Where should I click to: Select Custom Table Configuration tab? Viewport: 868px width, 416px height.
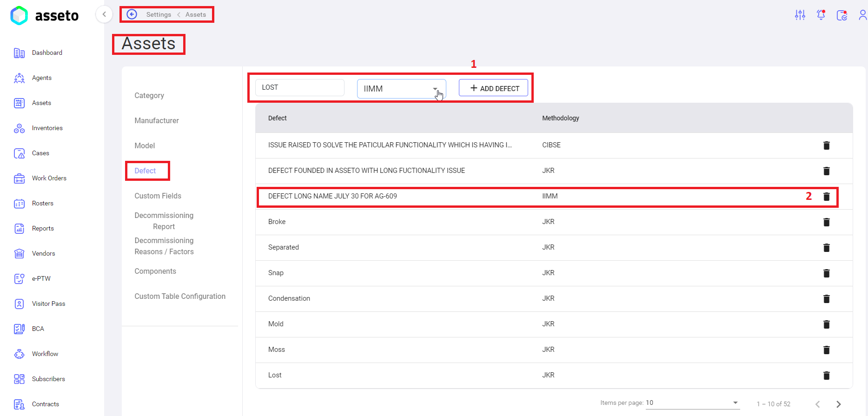180,297
